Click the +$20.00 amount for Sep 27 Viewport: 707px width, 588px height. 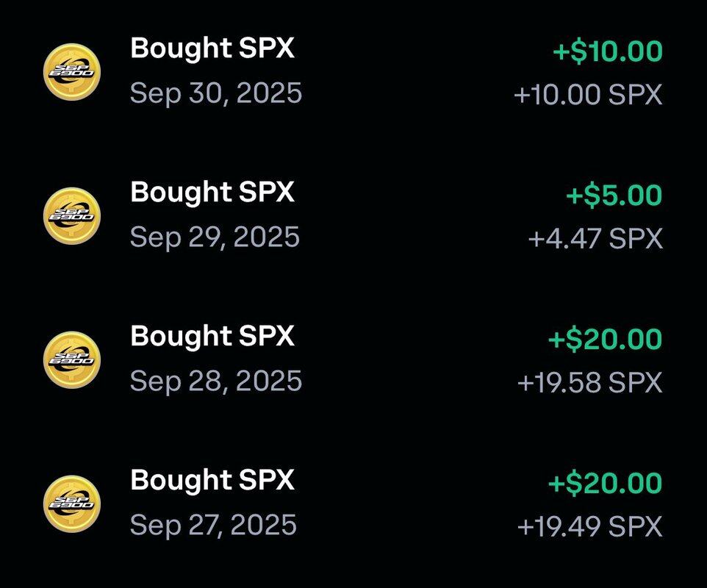pyautogui.click(x=605, y=484)
